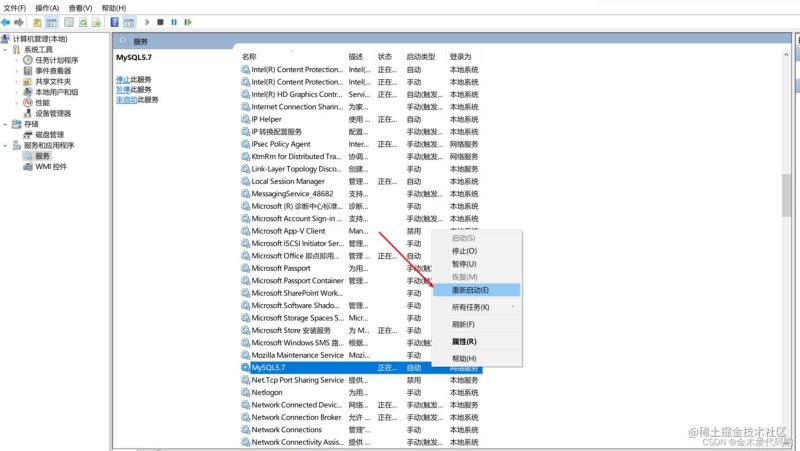
Task: Select the Netlogon service row
Action: click(x=267, y=393)
